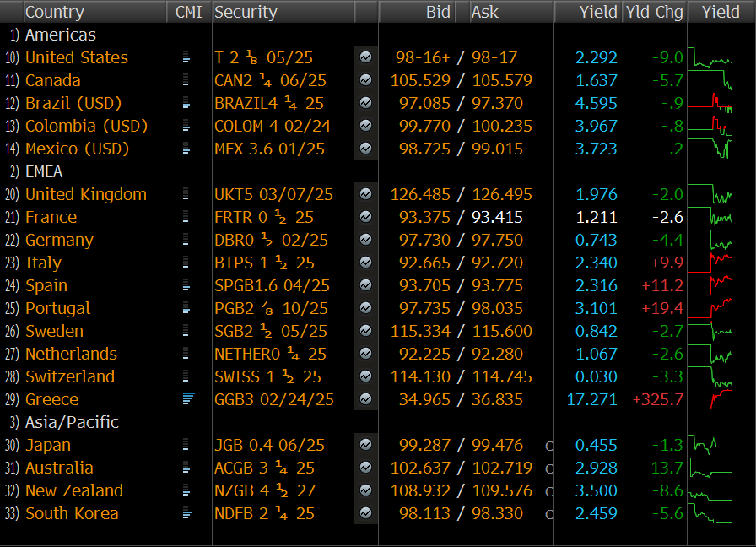The width and height of the screenshot is (756, 547).
Task: Click the CMI bars indicator for Greece
Action: pyautogui.click(x=188, y=399)
